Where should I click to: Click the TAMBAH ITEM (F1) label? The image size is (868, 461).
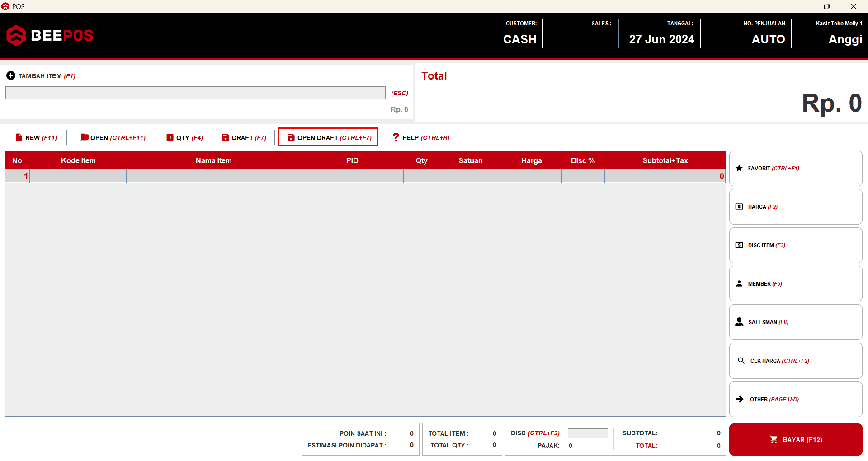tap(47, 76)
